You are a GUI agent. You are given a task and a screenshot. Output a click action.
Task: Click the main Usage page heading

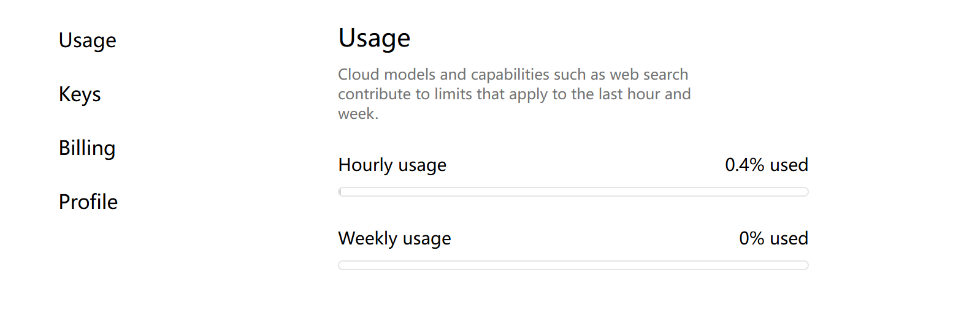374,38
